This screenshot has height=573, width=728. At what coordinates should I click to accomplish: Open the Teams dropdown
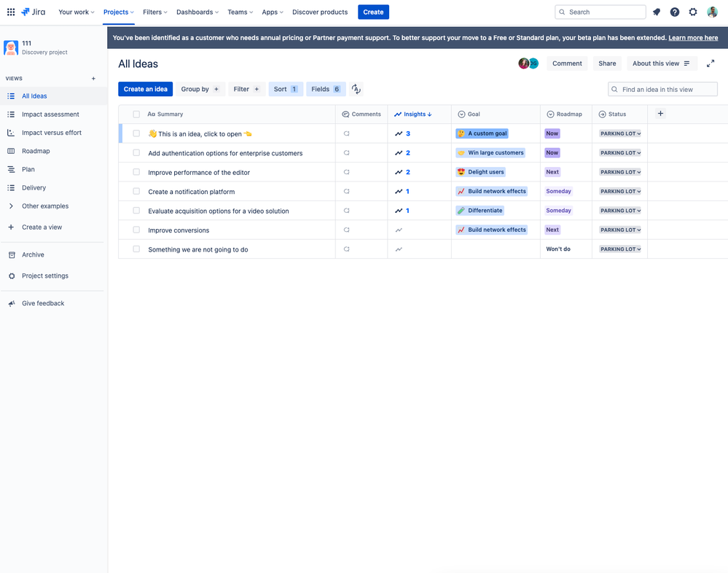[240, 12]
